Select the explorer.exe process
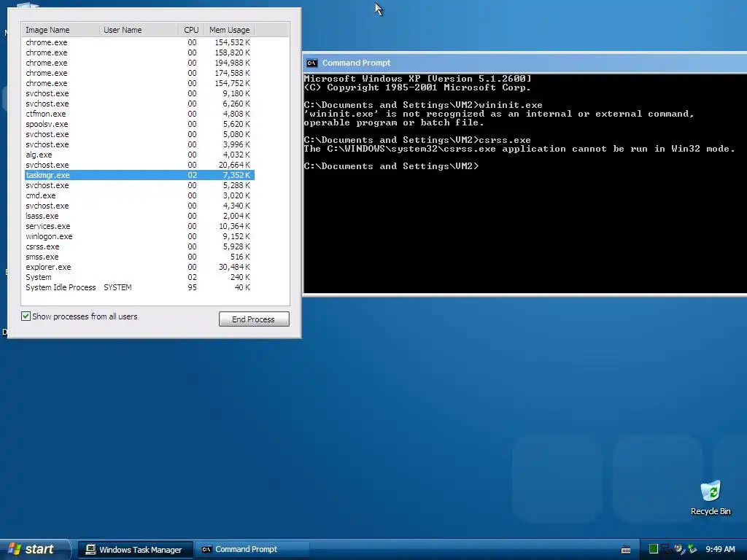This screenshot has height=560, width=747. pyautogui.click(x=139, y=267)
